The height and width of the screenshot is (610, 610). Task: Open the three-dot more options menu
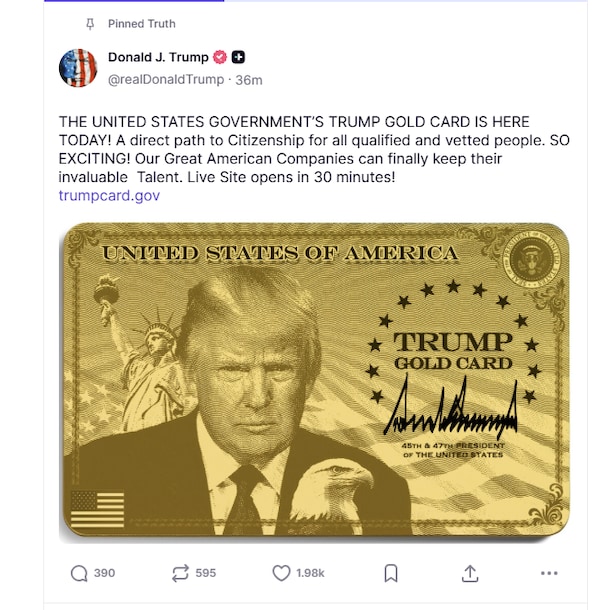point(549,573)
